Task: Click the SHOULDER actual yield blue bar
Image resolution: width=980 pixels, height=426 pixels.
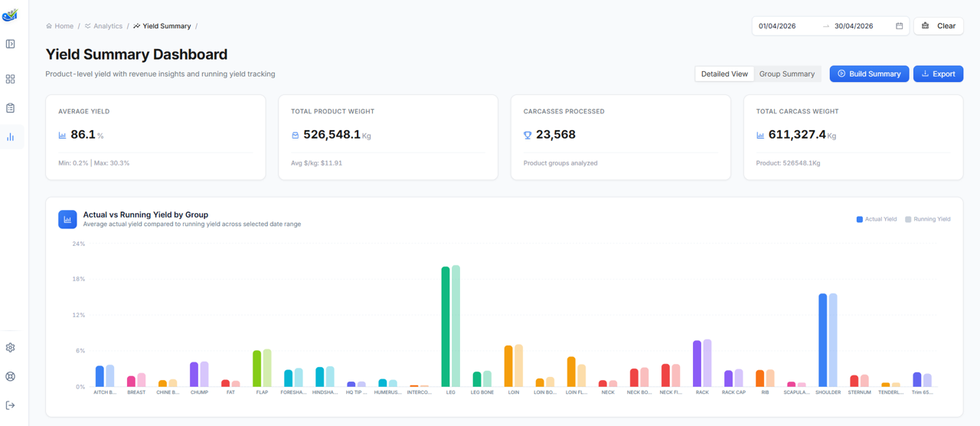Action: (823, 340)
